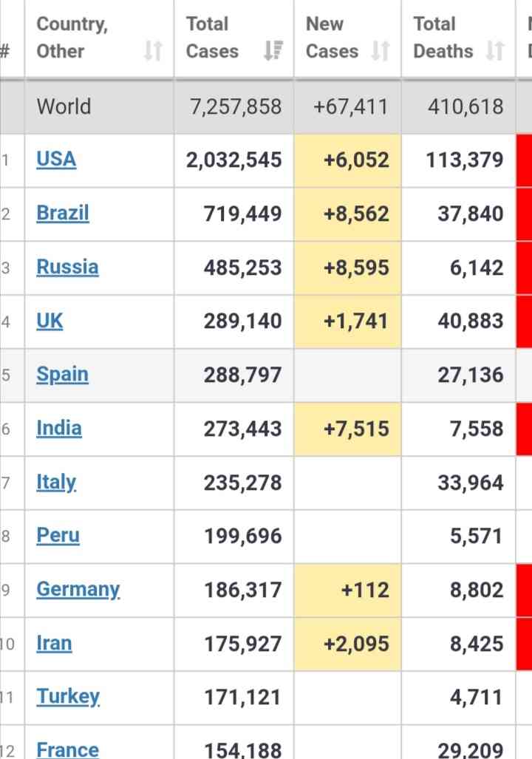Open the Peru country link
The height and width of the screenshot is (759, 532).
pyautogui.click(x=58, y=535)
